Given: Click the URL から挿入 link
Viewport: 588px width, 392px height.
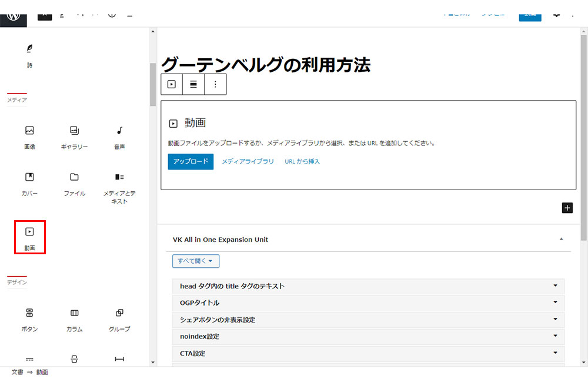Looking at the screenshot, I should click(302, 161).
